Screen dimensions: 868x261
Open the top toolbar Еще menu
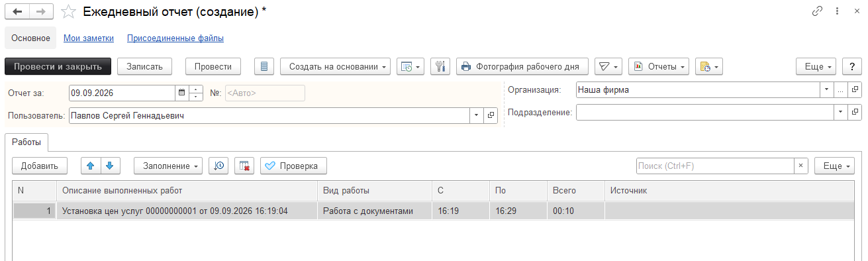816,66
